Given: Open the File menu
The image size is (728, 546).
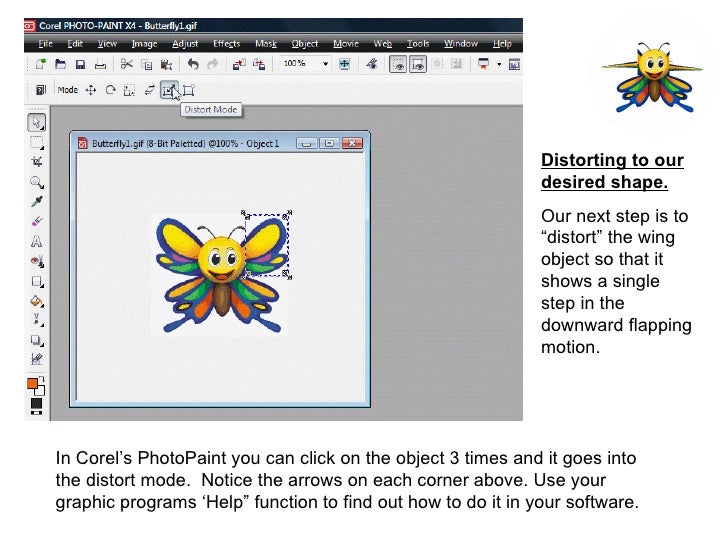Looking at the screenshot, I should pos(45,44).
